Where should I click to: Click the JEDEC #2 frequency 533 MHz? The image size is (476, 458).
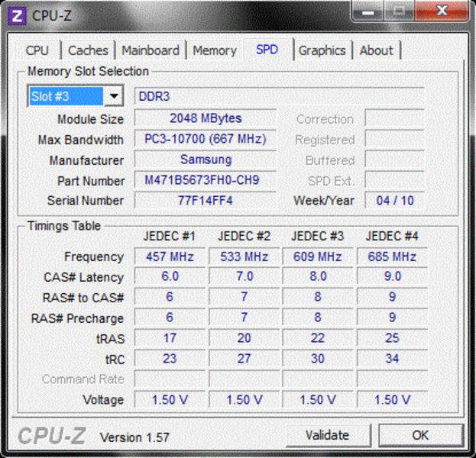244,257
